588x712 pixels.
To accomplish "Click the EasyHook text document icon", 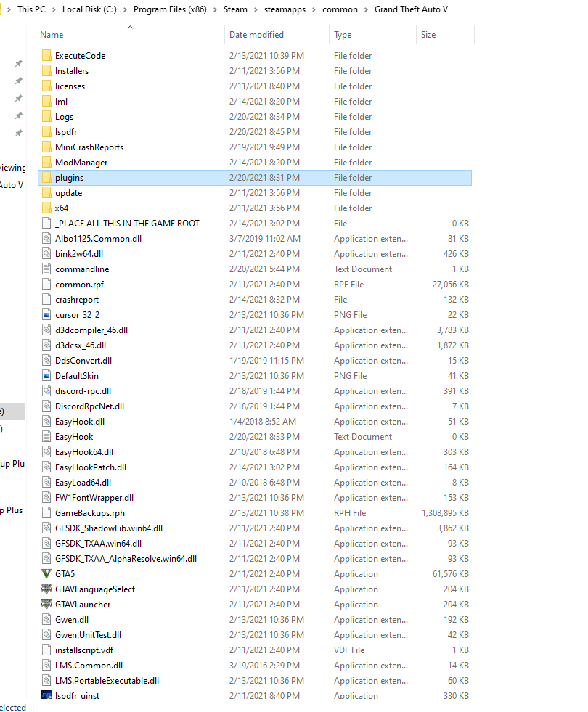I will point(46,437).
